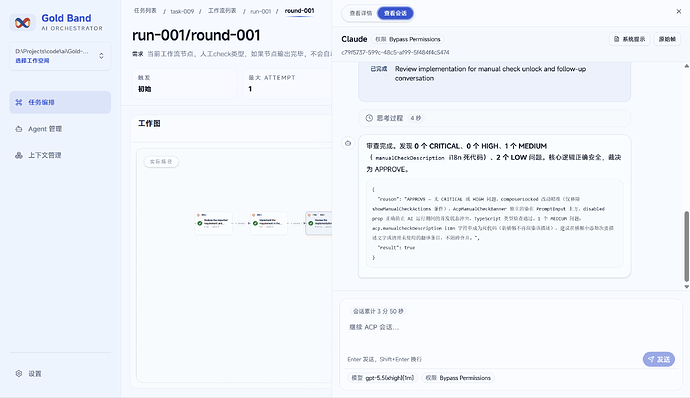Select the first workflow node in the graph

[213, 223]
